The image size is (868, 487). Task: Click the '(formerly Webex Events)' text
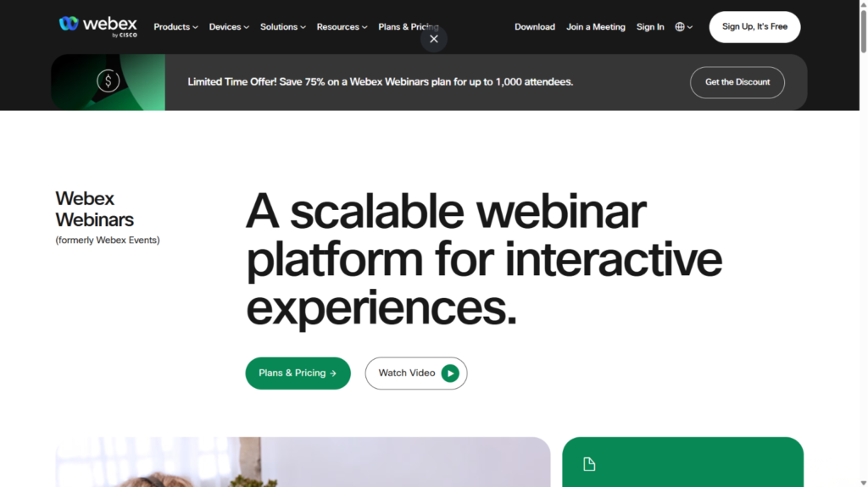pyautogui.click(x=108, y=241)
